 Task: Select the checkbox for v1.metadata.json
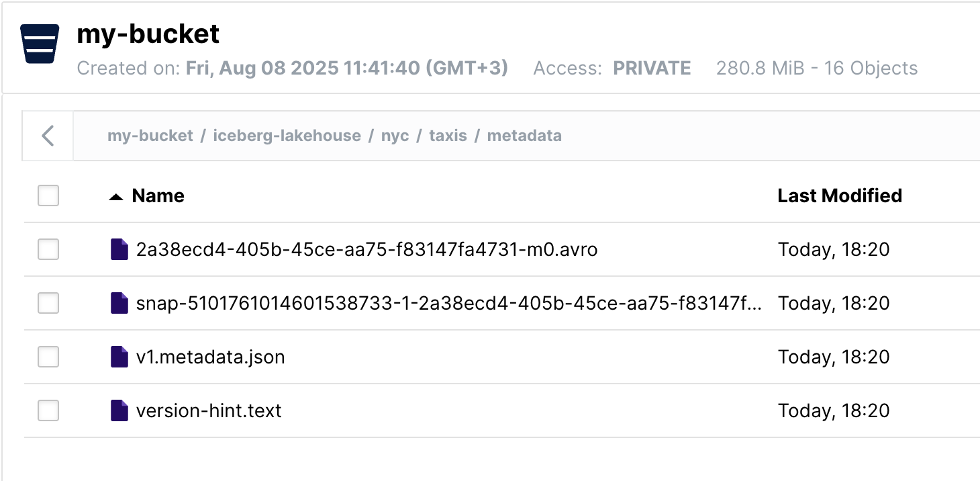tap(48, 357)
